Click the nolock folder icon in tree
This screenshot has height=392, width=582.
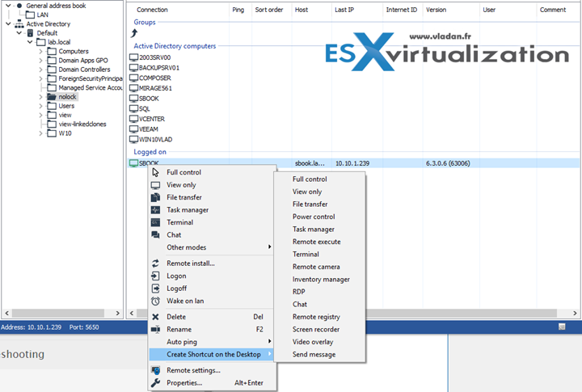pos(52,97)
